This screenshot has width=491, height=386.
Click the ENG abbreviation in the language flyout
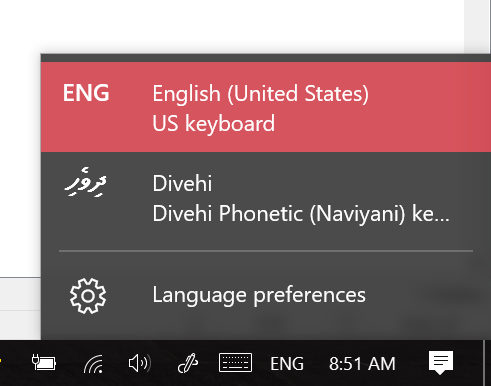coord(86,93)
